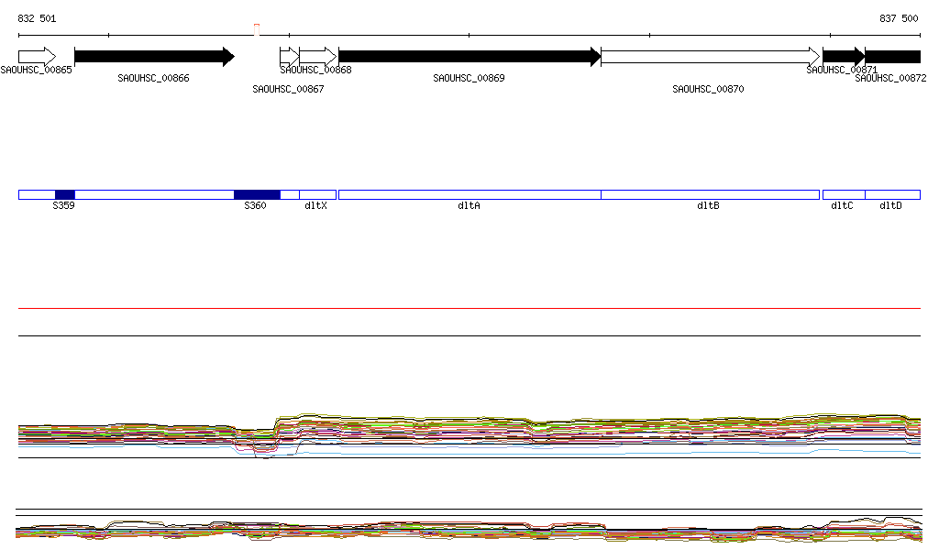Viewport: 939px width, 560px height.
Task: Select the dltX segment box
Action: (x=317, y=194)
